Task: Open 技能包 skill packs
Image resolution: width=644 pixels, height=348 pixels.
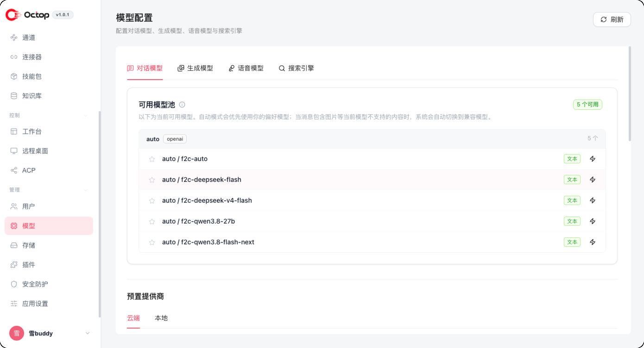Action: [x=49, y=76]
